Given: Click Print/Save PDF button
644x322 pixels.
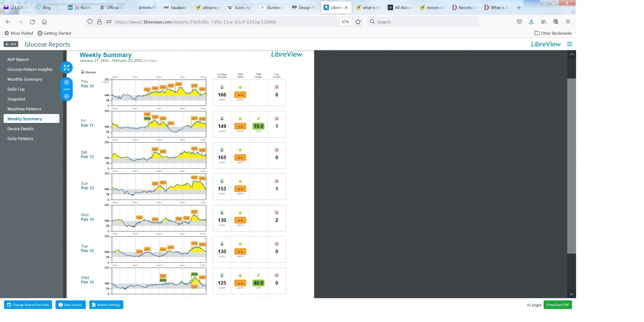Looking at the screenshot, I should [x=557, y=305].
